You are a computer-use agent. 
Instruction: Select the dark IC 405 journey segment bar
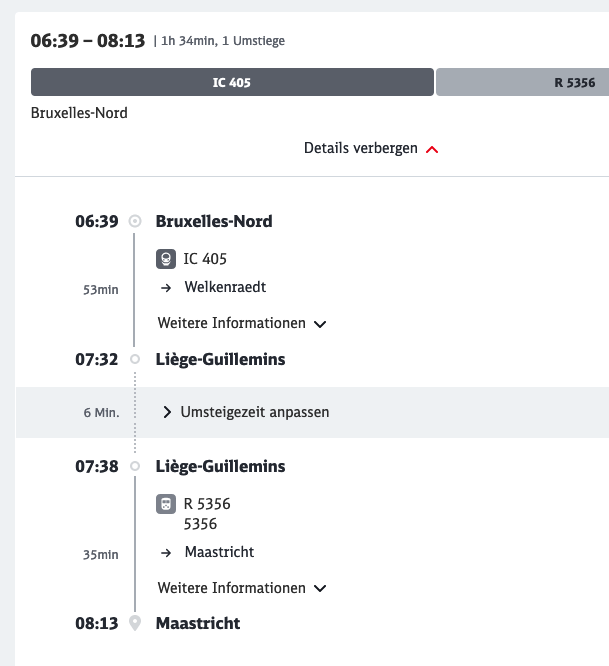(232, 82)
